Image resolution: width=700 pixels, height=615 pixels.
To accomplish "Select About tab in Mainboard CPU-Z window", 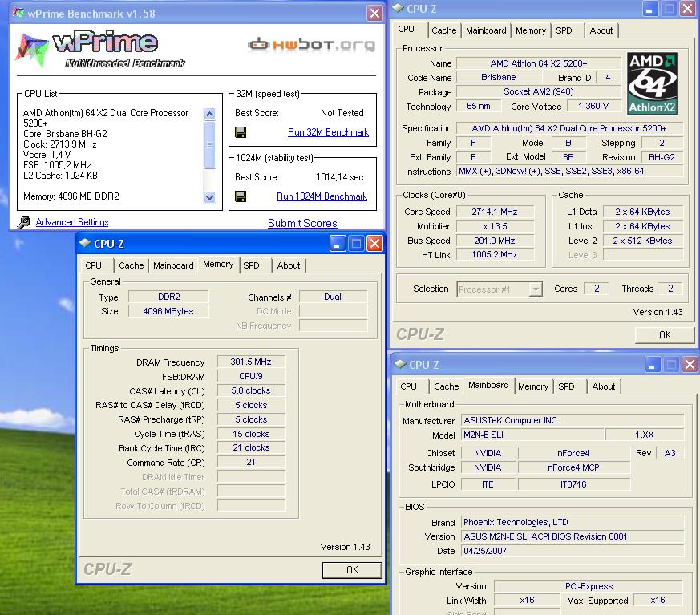I will coord(604,386).
